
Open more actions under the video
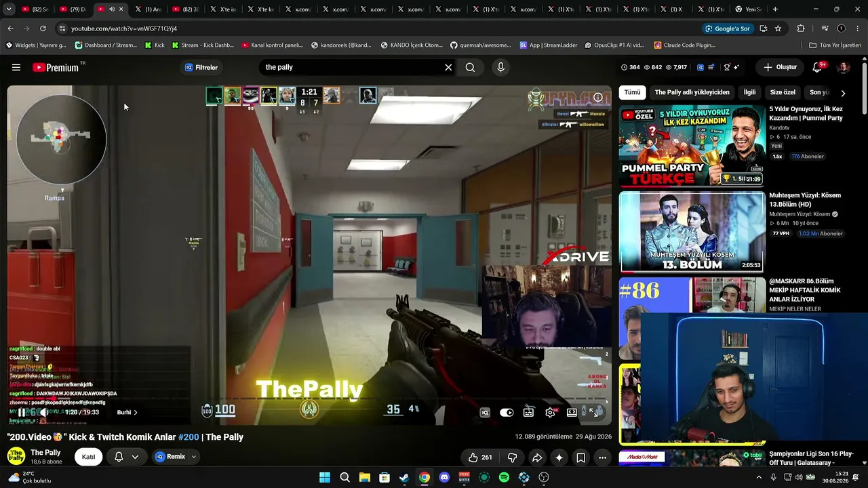pos(602,457)
